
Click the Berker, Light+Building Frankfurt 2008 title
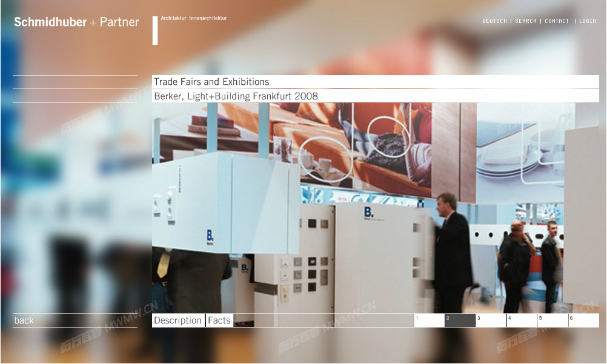click(x=236, y=96)
